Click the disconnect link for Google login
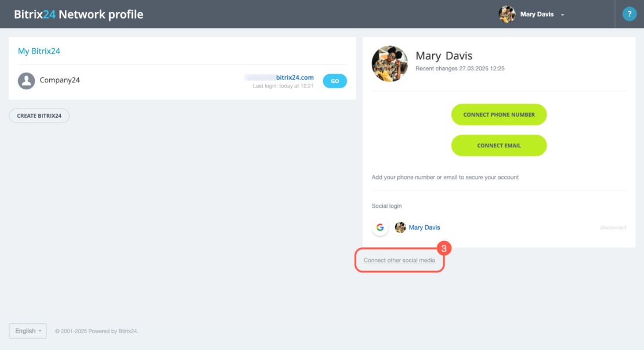Screen dimensions: 644x350 point(613,227)
